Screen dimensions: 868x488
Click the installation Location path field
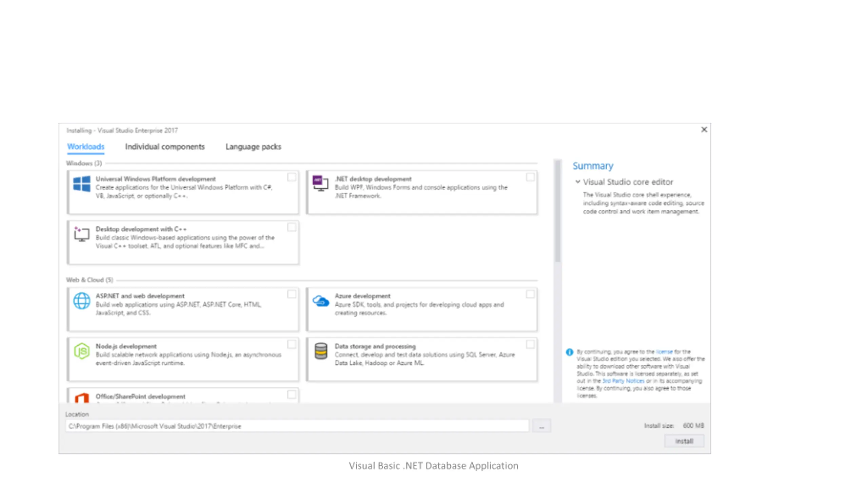(297, 426)
